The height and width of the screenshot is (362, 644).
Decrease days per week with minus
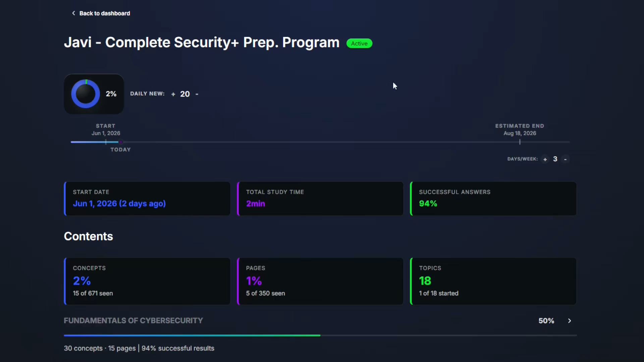[566, 159]
